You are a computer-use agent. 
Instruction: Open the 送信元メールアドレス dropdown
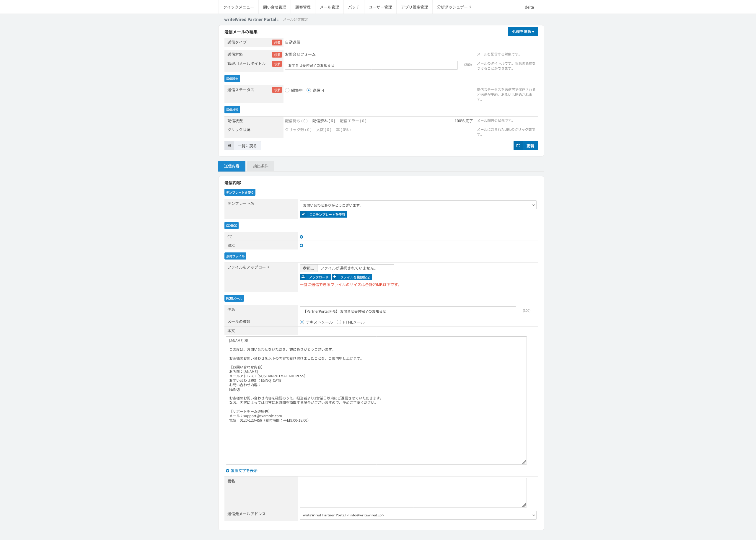pyautogui.click(x=418, y=515)
